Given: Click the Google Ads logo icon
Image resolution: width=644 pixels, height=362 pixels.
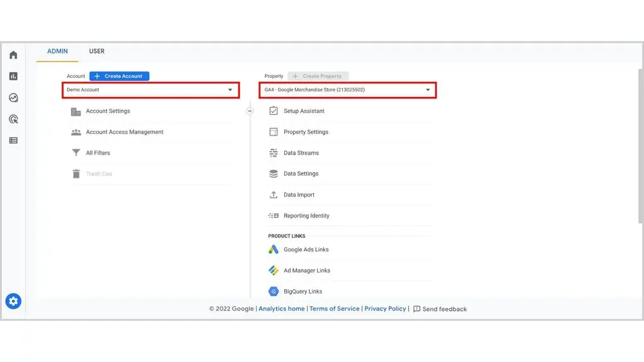Looking at the screenshot, I should click(x=274, y=249).
